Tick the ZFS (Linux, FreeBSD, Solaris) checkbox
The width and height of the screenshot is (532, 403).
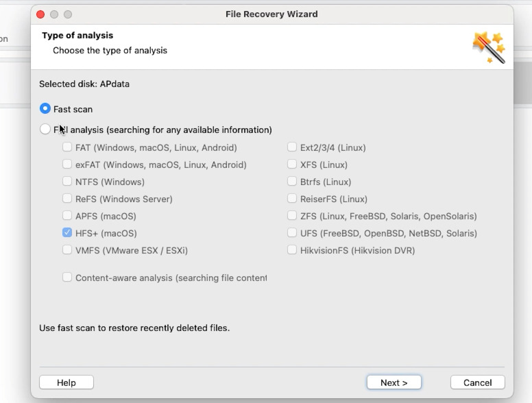click(x=292, y=215)
